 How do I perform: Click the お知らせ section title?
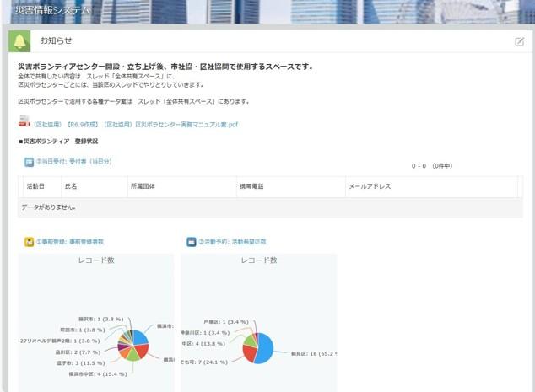pos(56,41)
